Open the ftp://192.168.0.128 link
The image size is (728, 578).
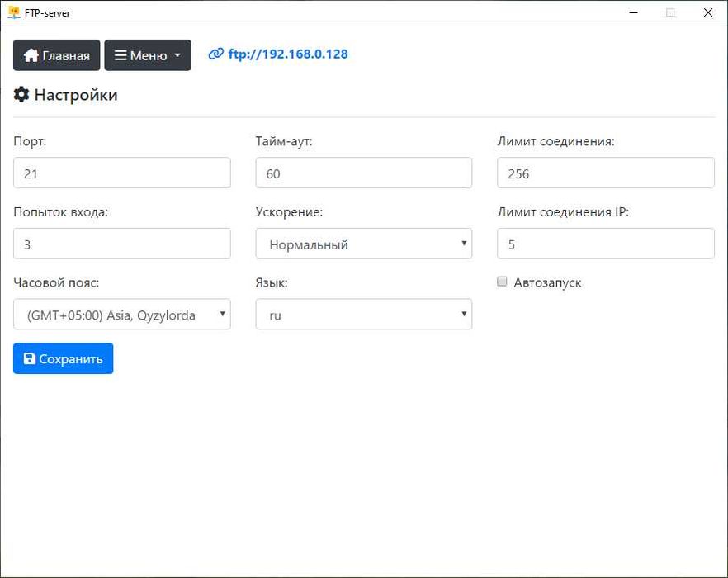click(x=287, y=54)
